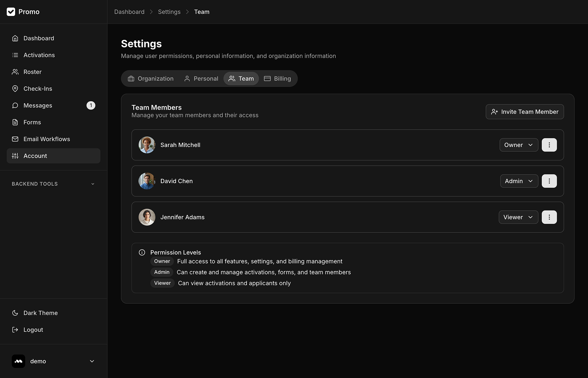The width and height of the screenshot is (588, 378).
Task: Toggle the Dark Theme option
Action: point(40,313)
